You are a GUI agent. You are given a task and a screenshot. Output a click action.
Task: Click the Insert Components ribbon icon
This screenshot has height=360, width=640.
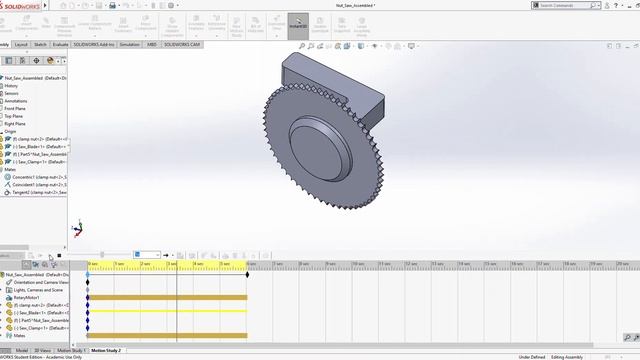27,24
